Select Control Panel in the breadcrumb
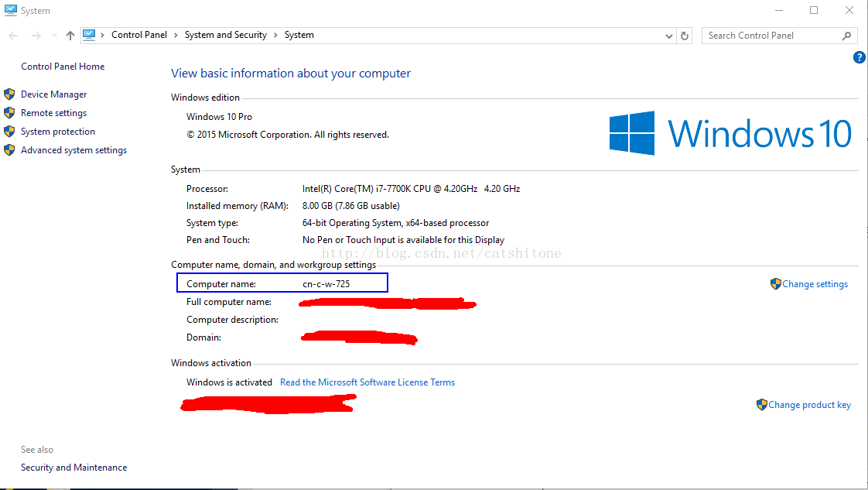Screen dimensions: 868x490 click(x=139, y=35)
